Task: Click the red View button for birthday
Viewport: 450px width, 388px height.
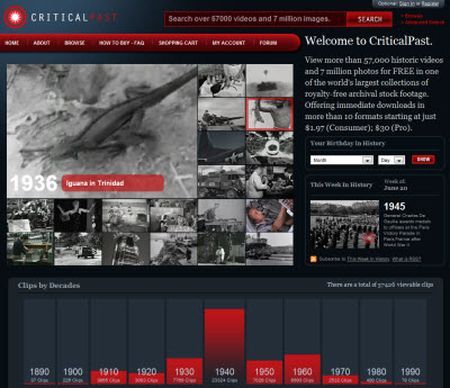Action: (x=423, y=159)
